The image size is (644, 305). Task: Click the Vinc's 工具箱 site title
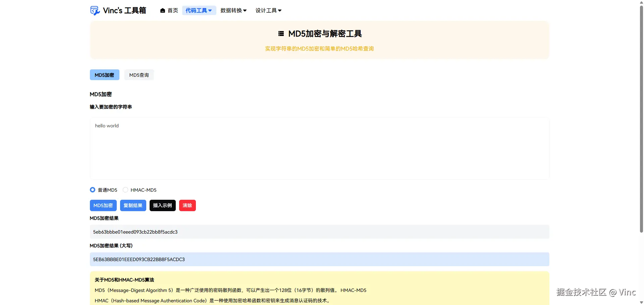(x=124, y=11)
